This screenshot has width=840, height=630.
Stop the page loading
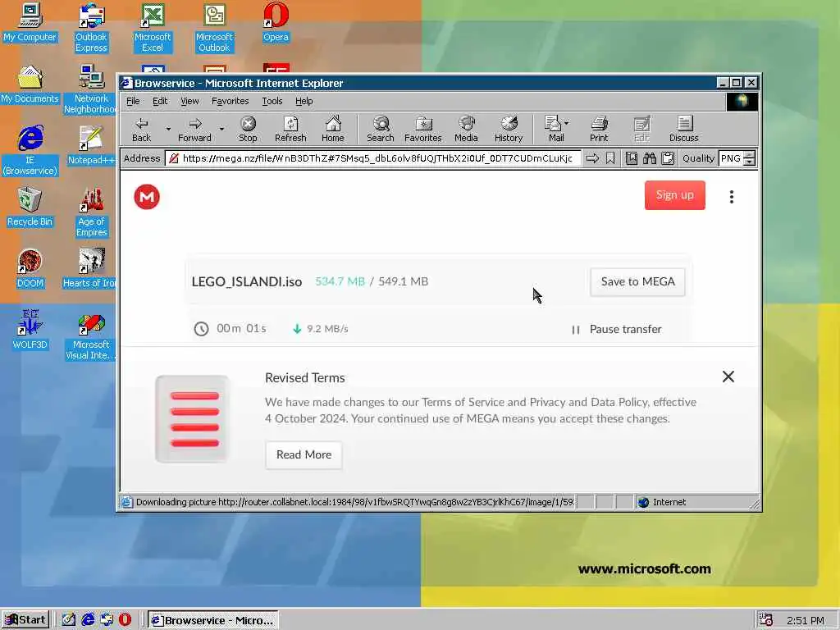tap(248, 129)
